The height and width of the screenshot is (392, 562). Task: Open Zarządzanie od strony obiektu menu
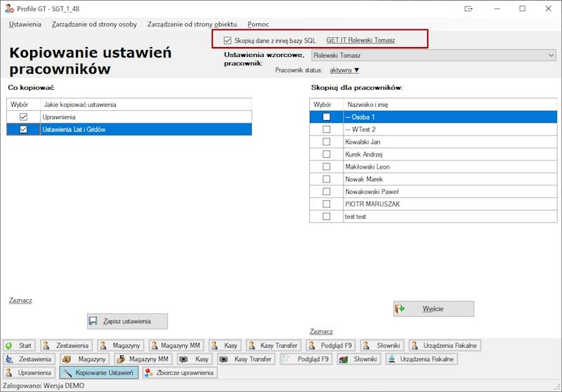(192, 25)
